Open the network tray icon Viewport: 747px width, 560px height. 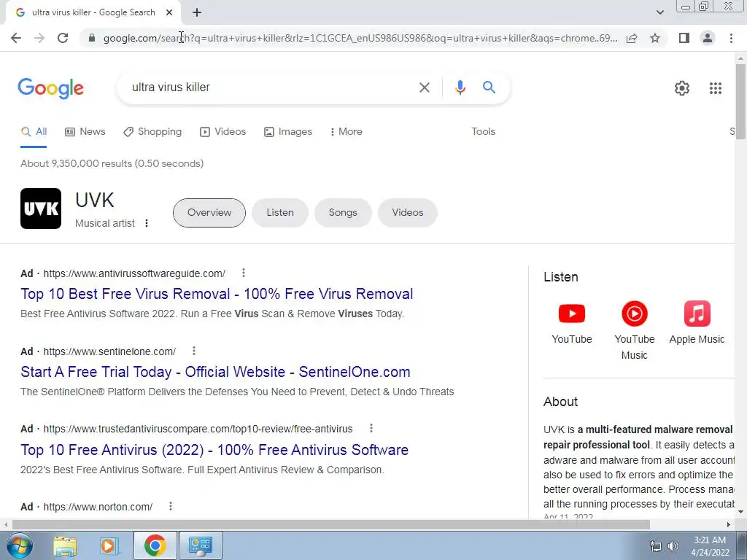656,546
